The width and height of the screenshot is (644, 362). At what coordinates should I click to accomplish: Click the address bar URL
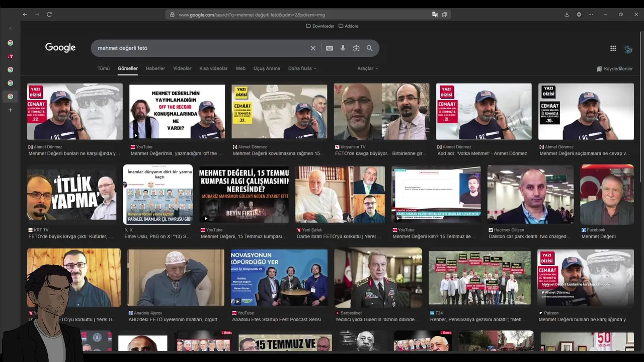point(252,15)
